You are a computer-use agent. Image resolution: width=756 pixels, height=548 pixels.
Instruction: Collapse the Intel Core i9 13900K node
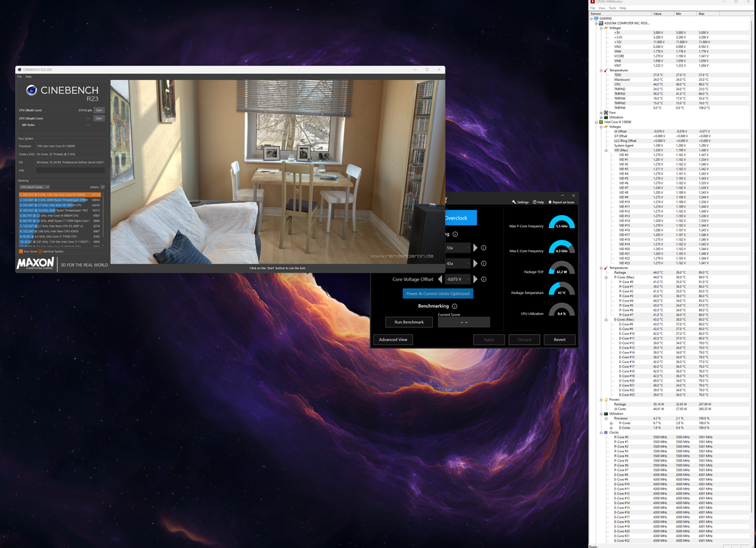596,122
